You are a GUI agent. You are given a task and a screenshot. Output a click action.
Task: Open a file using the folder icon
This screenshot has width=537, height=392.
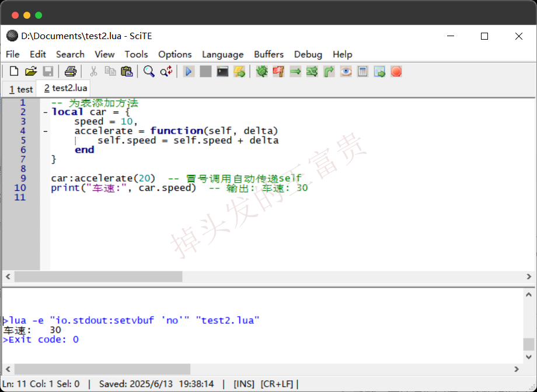point(31,72)
